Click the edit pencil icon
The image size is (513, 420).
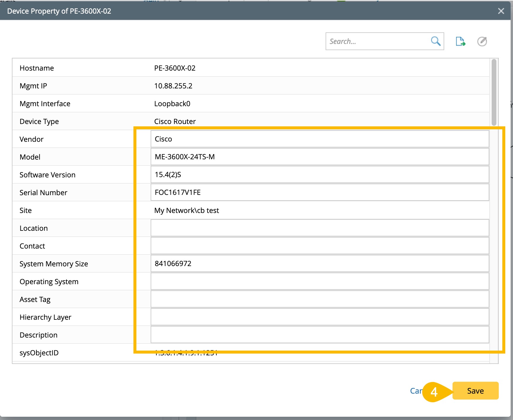pyautogui.click(x=482, y=42)
